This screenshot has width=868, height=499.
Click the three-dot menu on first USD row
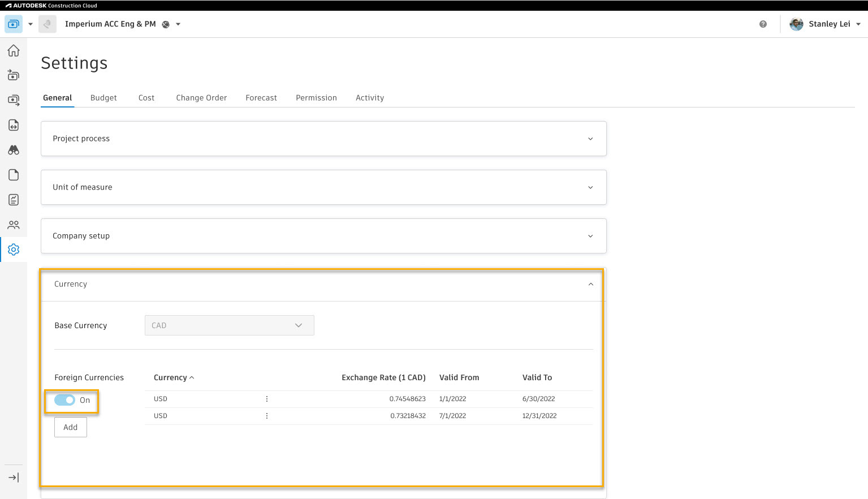267,399
